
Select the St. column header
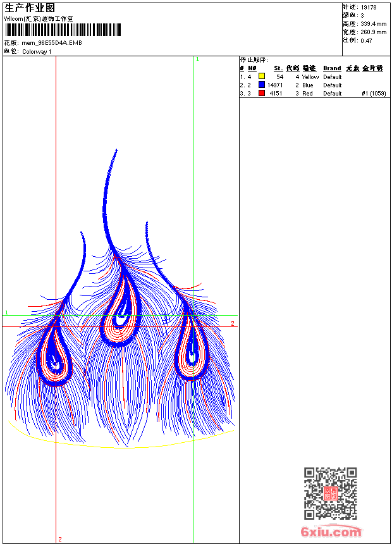pyautogui.click(x=278, y=68)
